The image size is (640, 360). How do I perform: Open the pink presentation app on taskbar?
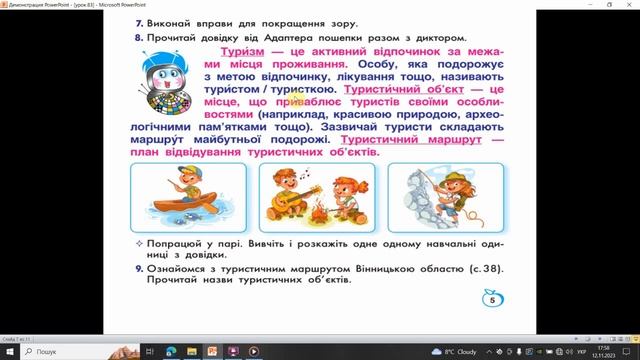pos(233,351)
